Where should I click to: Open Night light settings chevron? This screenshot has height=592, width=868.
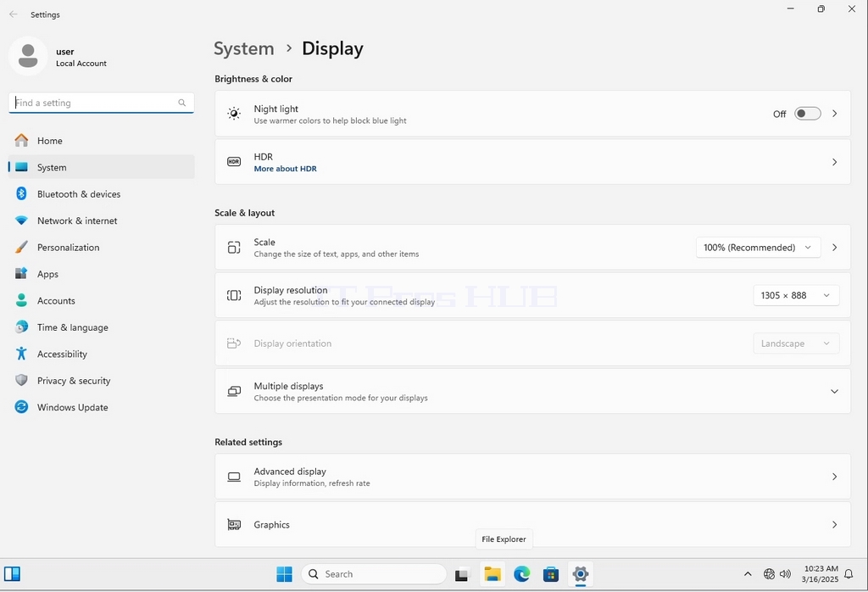point(834,114)
